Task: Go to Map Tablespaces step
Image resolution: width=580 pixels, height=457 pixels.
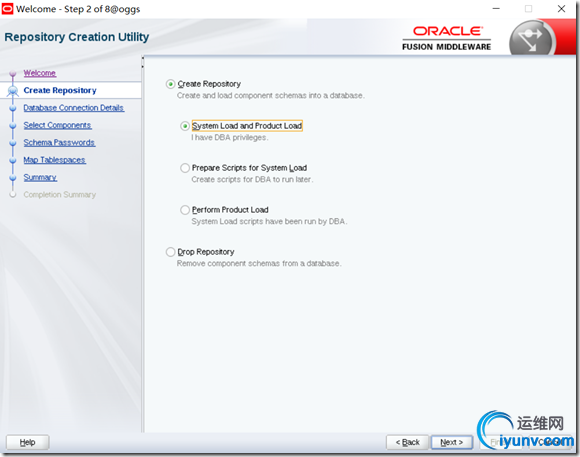Action: [x=54, y=160]
